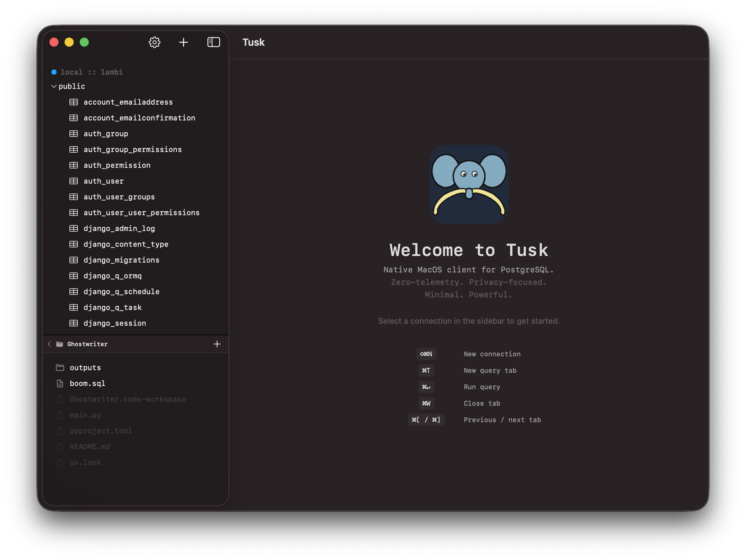
Task: Select the django_migrations table
Action: tap(121, 260)
